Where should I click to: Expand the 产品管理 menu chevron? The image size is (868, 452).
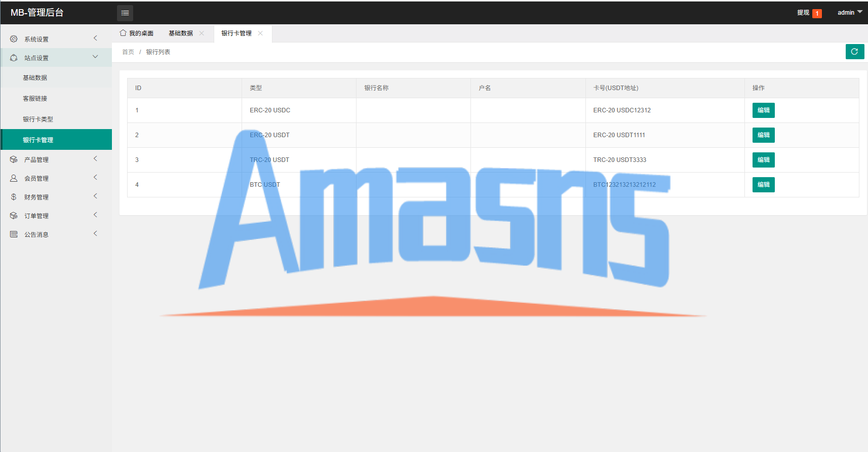tap(95, 159)
